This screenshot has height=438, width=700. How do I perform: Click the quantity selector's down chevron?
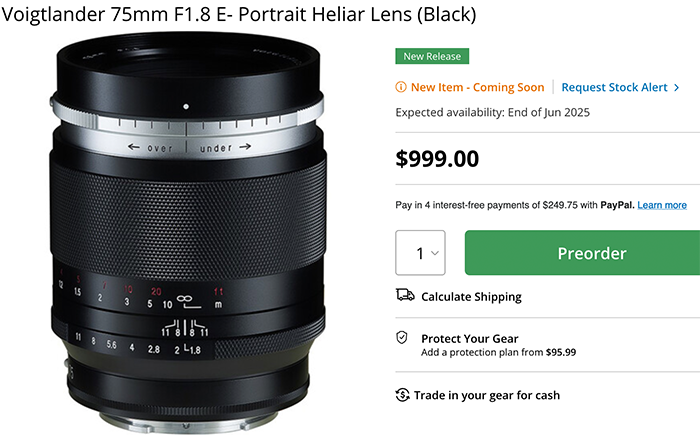coord(434,253)
